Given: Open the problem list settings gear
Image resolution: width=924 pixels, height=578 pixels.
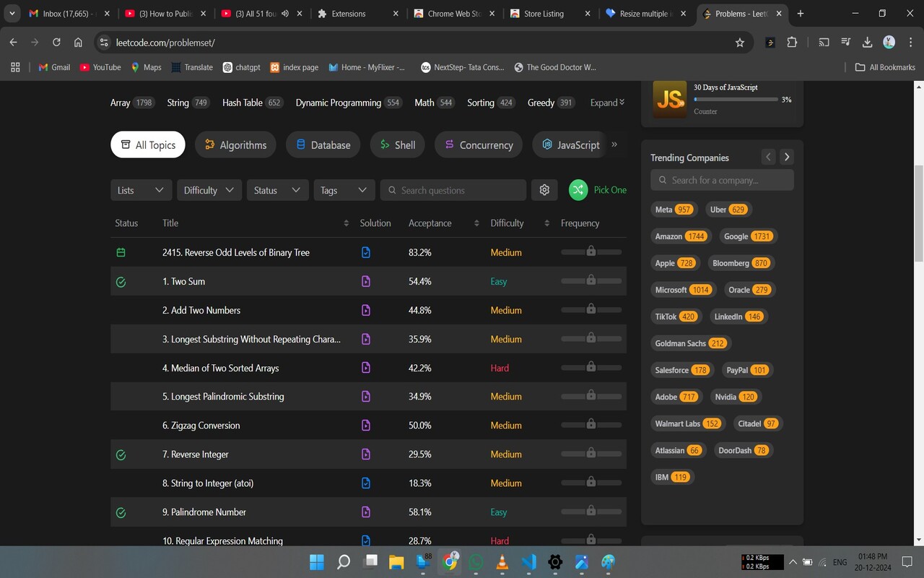Looking at the screenshot, I should 544,189.
